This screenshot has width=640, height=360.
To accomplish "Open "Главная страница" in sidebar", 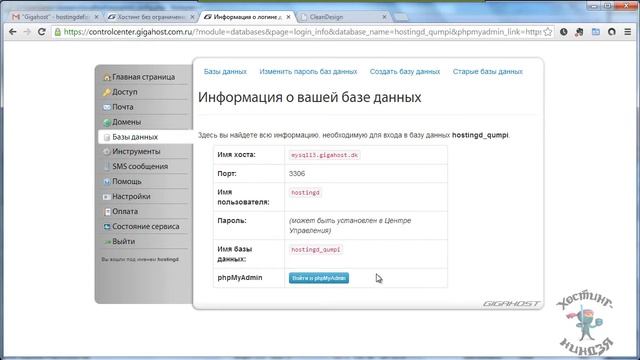I will tap(143, 77).
